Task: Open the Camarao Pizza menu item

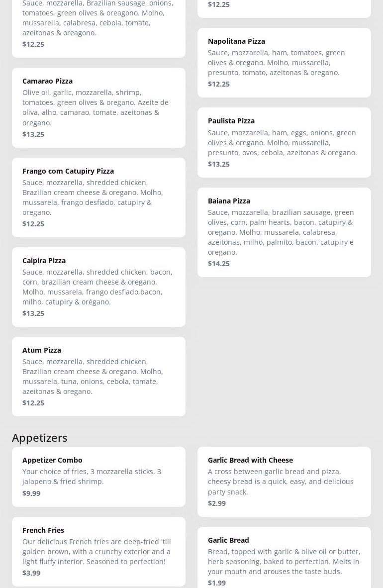Action: [x=98, y=107]
